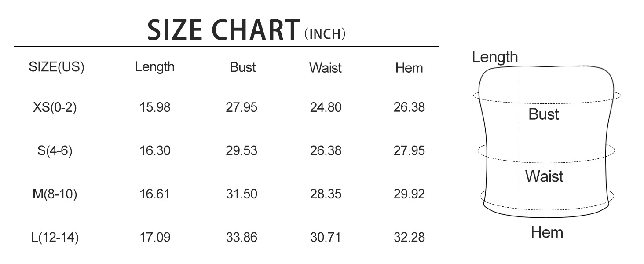This screenshot has width=644, height=264.
Task: Select the L(12-14) size row label
Action: (x=55, y=238)
